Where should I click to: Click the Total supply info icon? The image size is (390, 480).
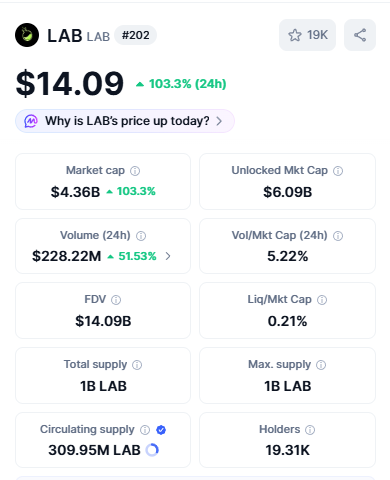[x=137, y=365]
